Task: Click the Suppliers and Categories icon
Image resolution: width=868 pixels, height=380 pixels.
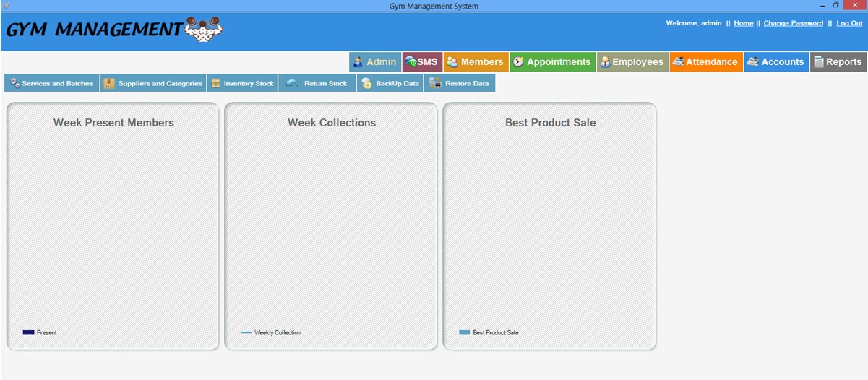Action: coord(109,83)
